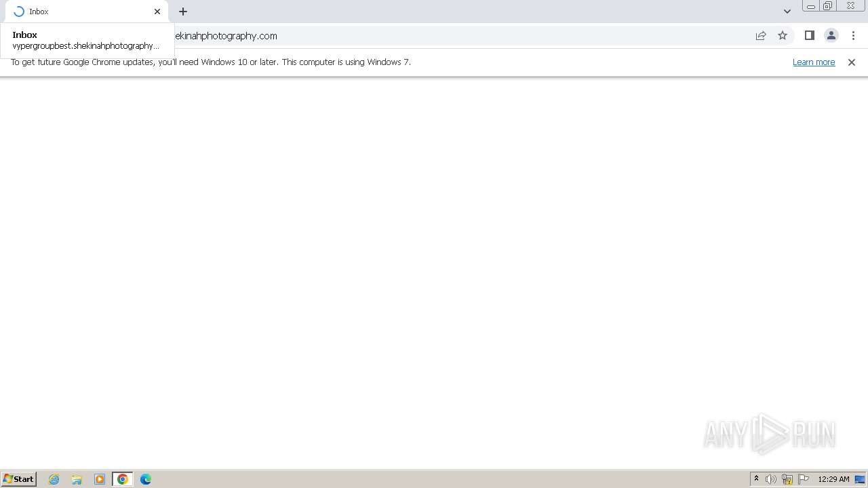
Task: Launch Internet Explorer from taskbar
Action: coord(54,479)
